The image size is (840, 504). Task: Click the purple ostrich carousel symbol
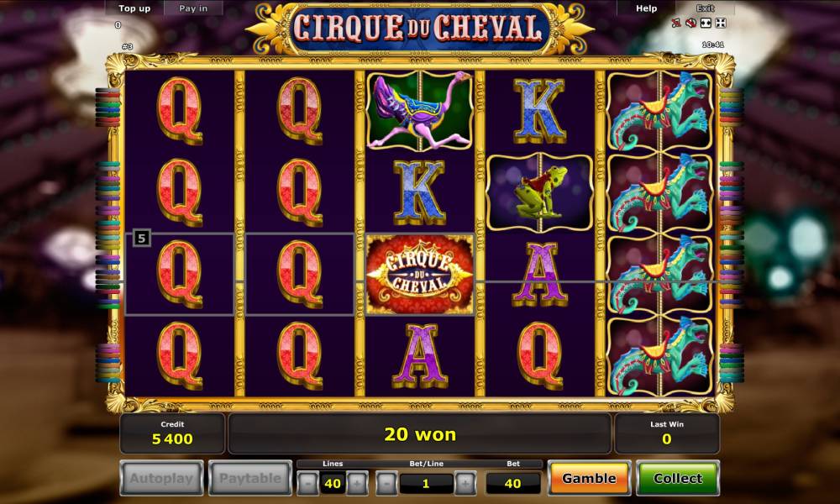point(420,111)
